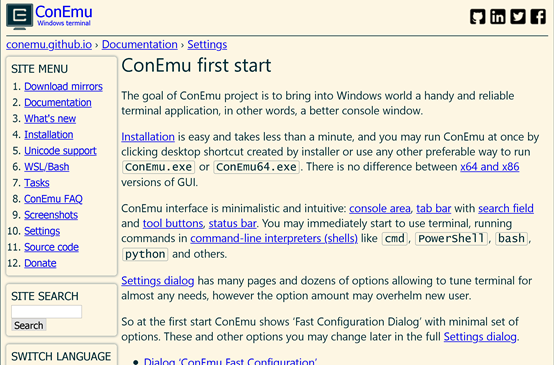Click the Windows terminal subtitle

click(64, 23)
